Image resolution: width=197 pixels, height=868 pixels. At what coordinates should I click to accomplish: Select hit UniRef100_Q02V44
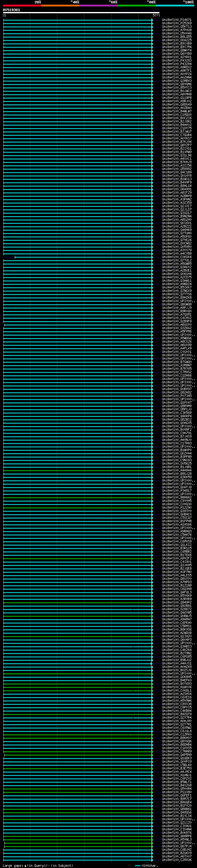coord(176,454)
